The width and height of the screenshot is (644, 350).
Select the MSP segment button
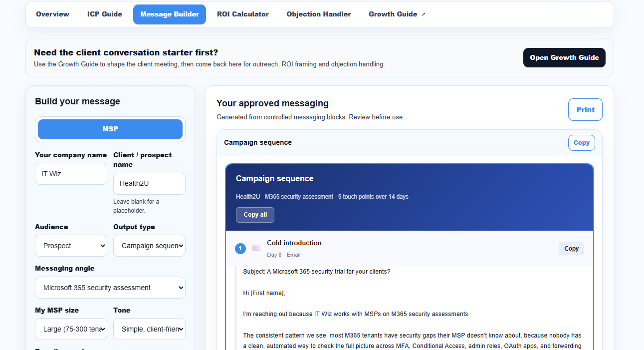click(110, 129)
